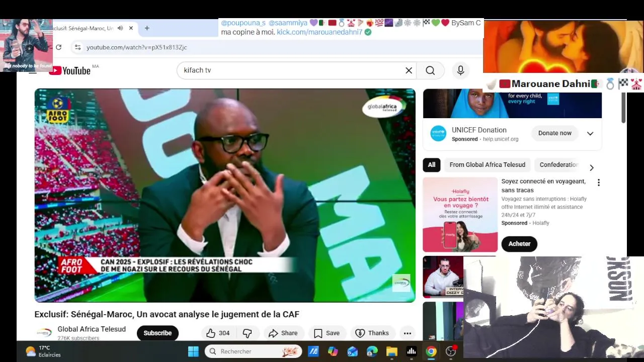Switch to Chrome on the taskbar
The image size is (644, 362).
(x=431, y=351)
